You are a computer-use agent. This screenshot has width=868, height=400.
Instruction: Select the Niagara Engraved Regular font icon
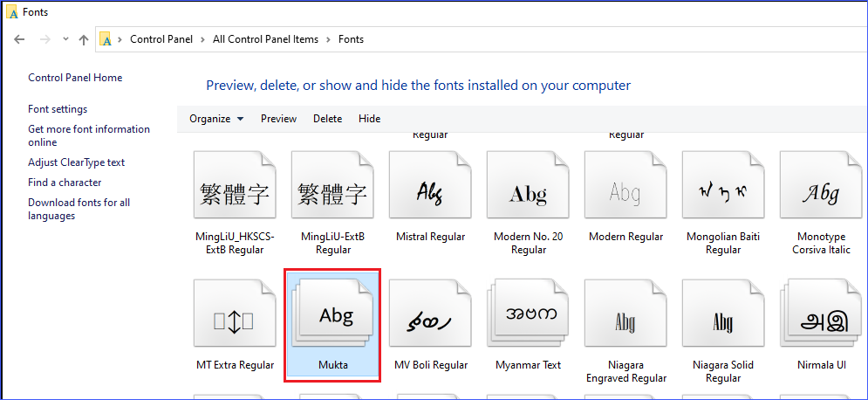click(625, 314)
